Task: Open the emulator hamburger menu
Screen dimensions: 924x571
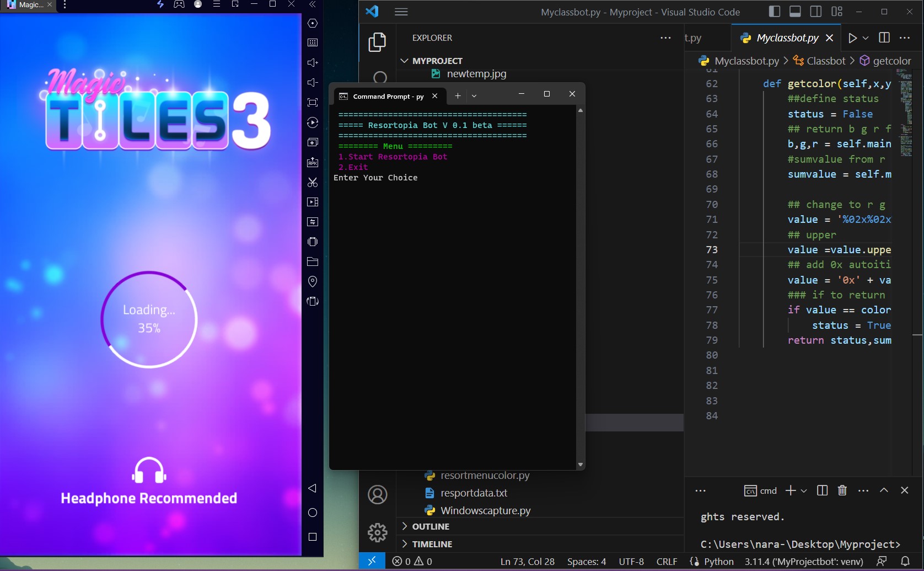Action: pyautogui.click(x=217, y=4)
